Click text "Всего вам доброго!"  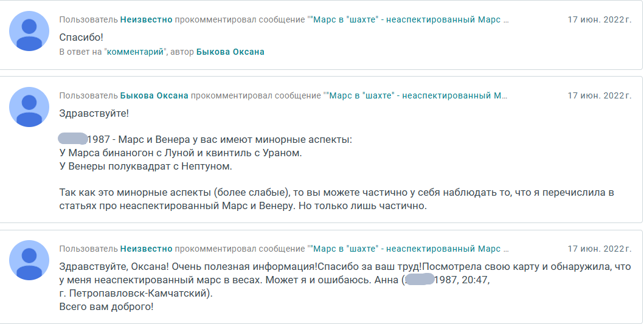[106, 307]
